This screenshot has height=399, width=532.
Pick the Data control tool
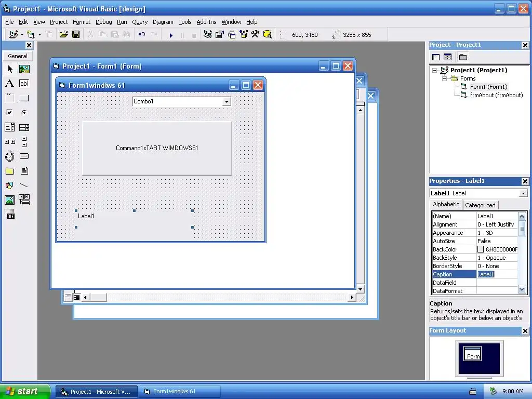[24, 200]
